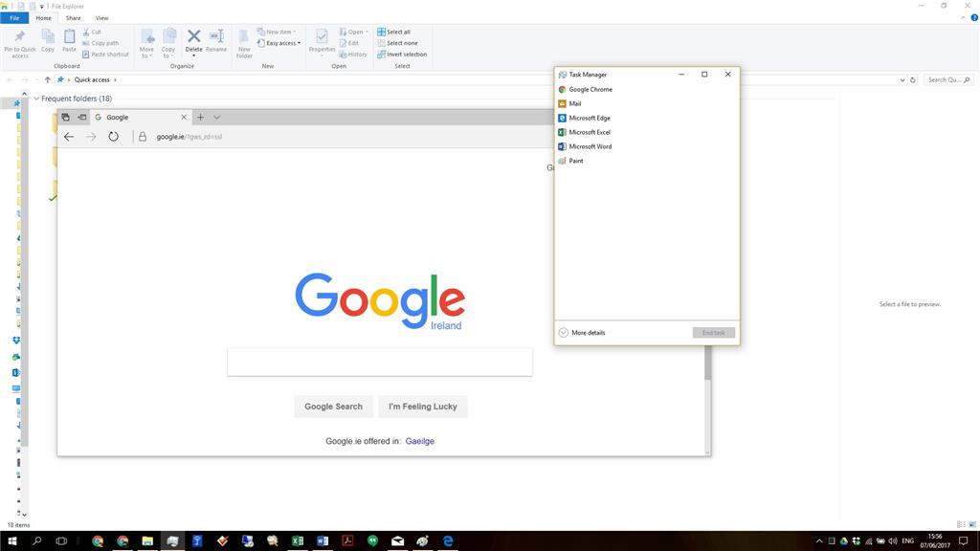Open the New item dropdown
980x551 pixels.
click(277, 32)
